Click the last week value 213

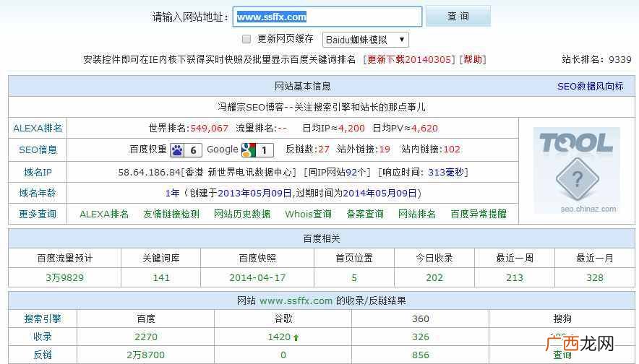[x=514, y=277]
